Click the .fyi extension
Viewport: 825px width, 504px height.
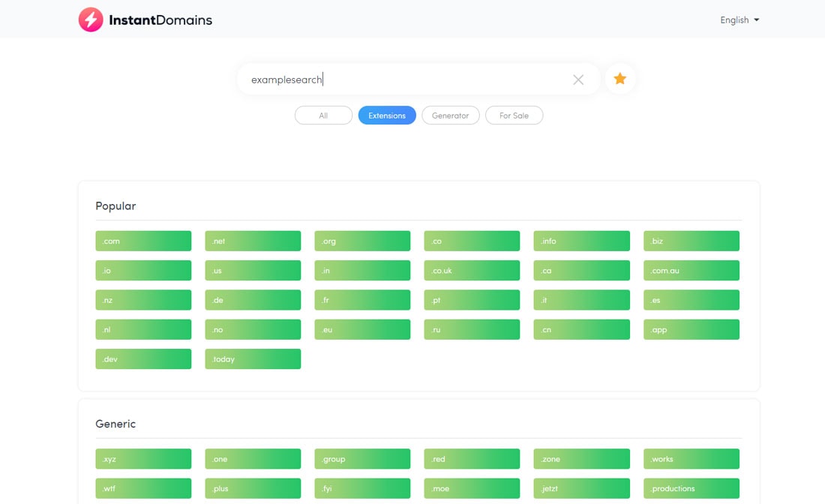click(x=362, y=488)
